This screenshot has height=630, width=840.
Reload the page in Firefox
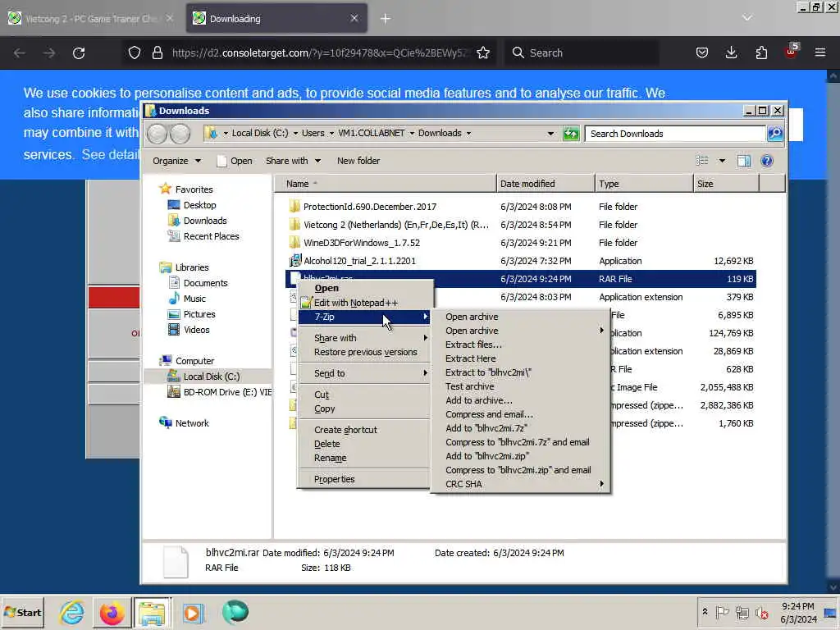pos(79,53)
